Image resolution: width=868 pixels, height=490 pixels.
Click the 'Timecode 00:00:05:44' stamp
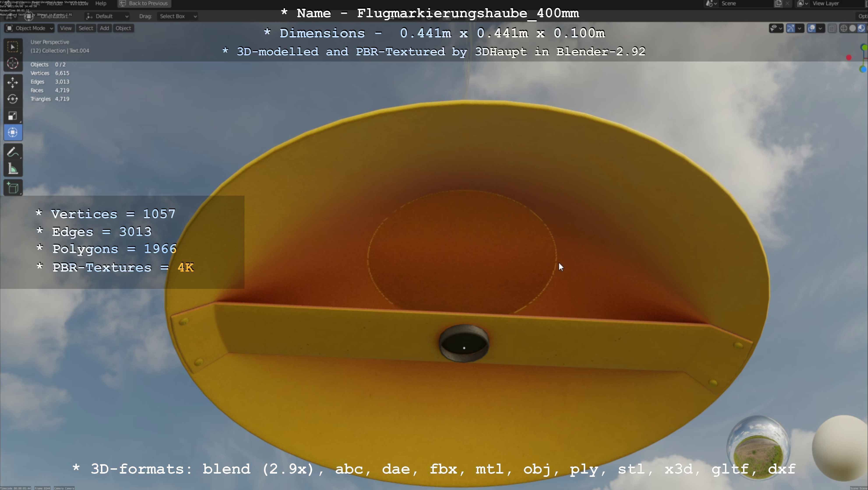click(x=16, y=488)
